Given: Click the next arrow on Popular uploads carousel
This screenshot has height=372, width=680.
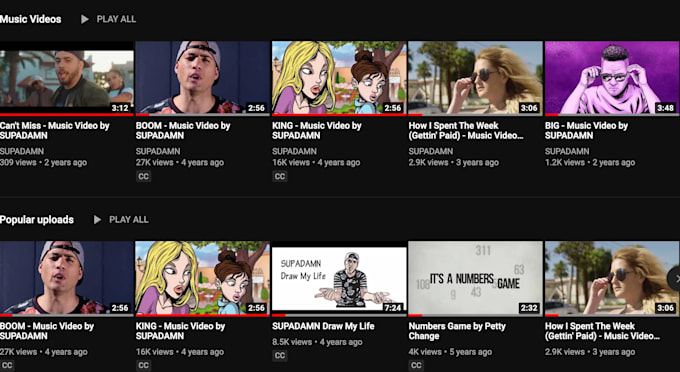Looking at the screenshot, I should point(675,279).
